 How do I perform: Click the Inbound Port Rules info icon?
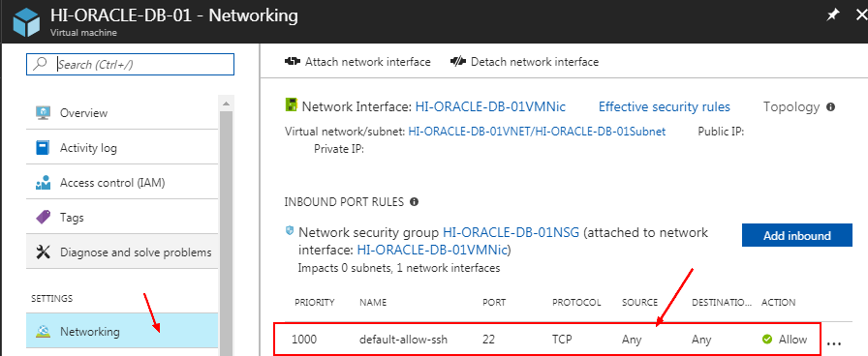click(x=414, y=202)
